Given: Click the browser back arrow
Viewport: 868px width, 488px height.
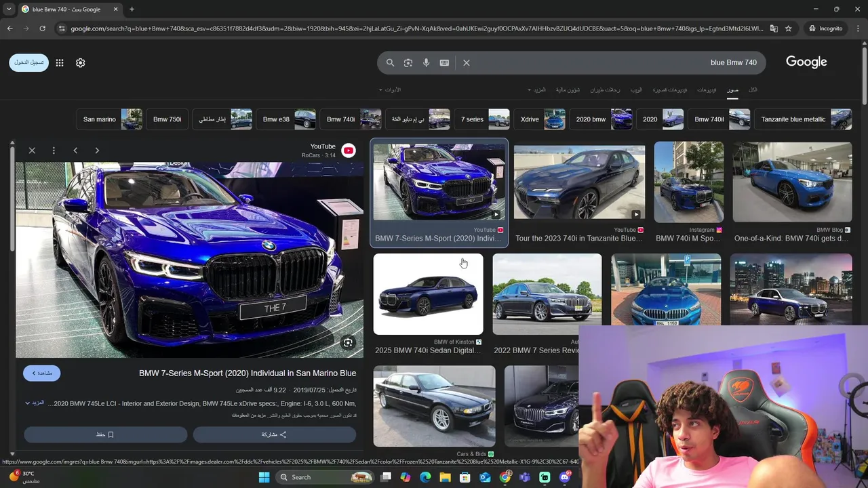Looking at the screenshot, I should pos(9,28).
